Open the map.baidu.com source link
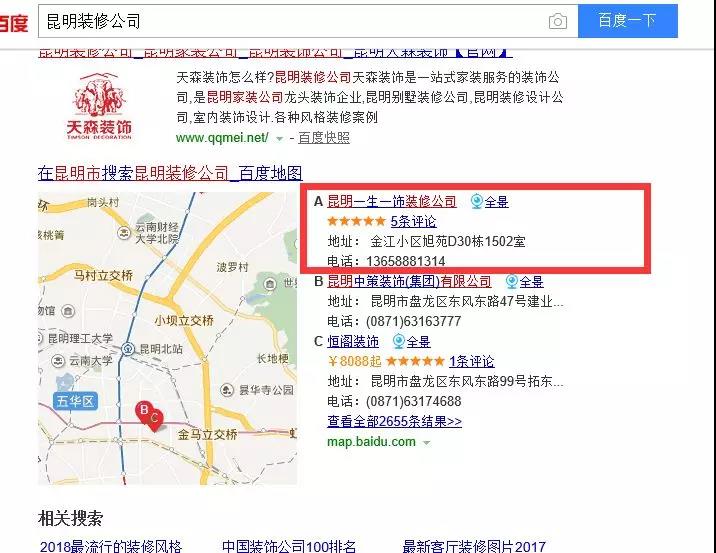Image resolution: width=716 pixels, height=553 pixels. pyautogui.click(x=371, y=442)
